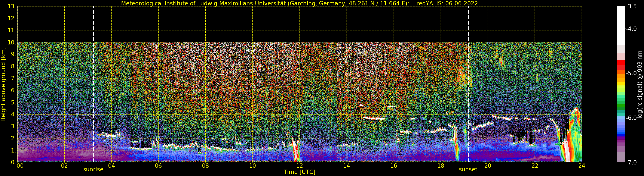This screenshot has width=644, height=176.
Task: Click the height axis tick label '2.'
Action: click(x=13, y=138)
